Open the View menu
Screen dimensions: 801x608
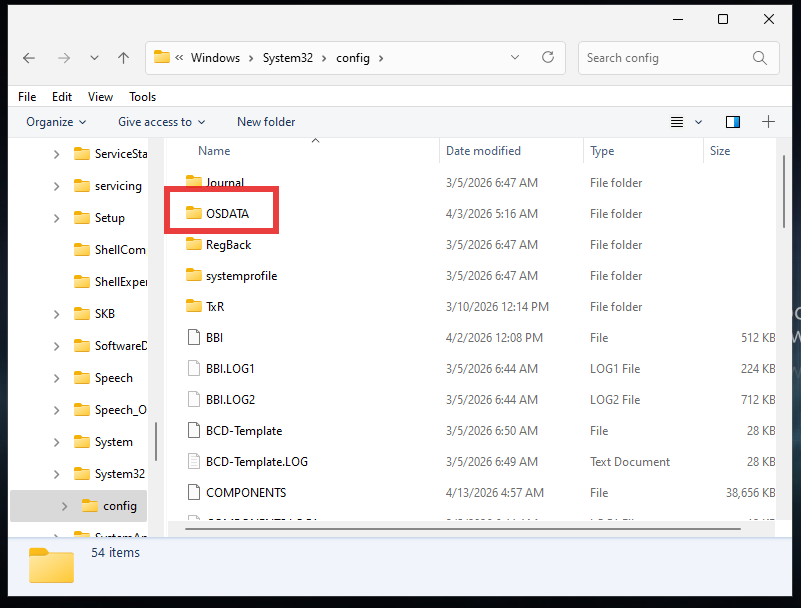(100, 97)
